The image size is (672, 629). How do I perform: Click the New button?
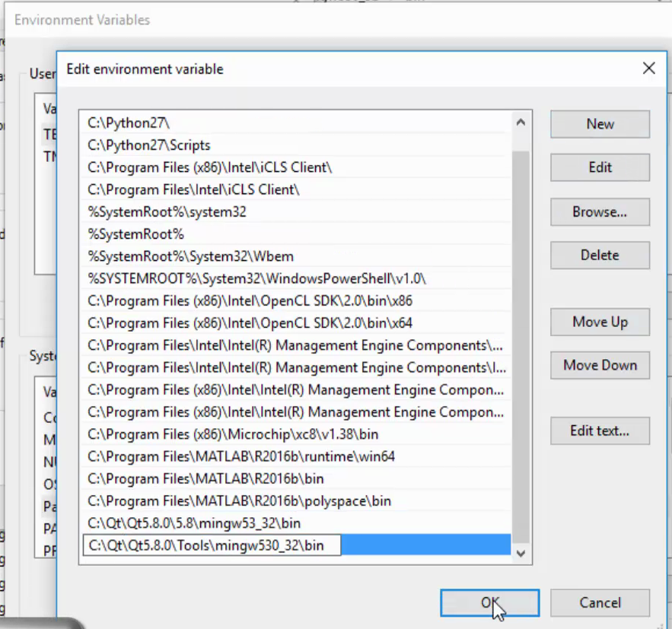(600, 124)
